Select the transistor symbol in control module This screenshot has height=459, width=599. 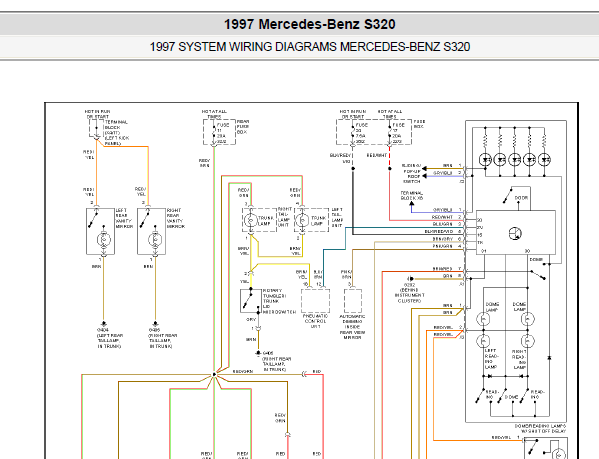(x=515, y=233)
